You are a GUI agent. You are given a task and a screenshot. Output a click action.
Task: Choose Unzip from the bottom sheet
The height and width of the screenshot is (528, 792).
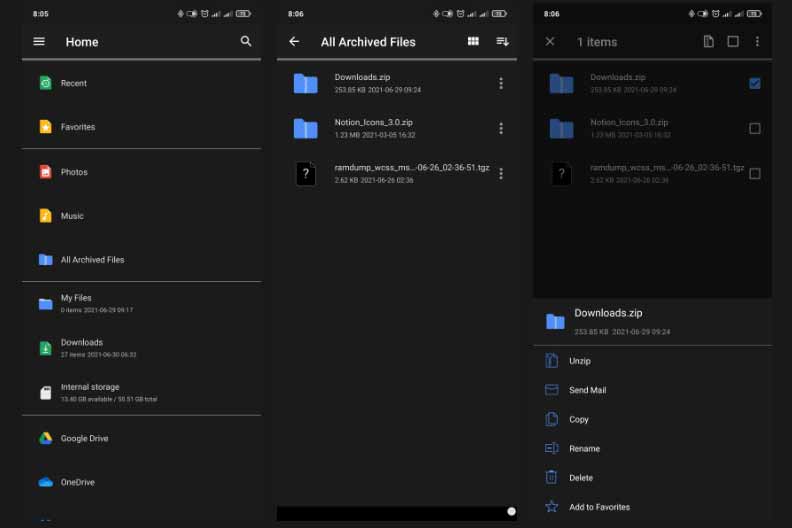pos(580,361)
